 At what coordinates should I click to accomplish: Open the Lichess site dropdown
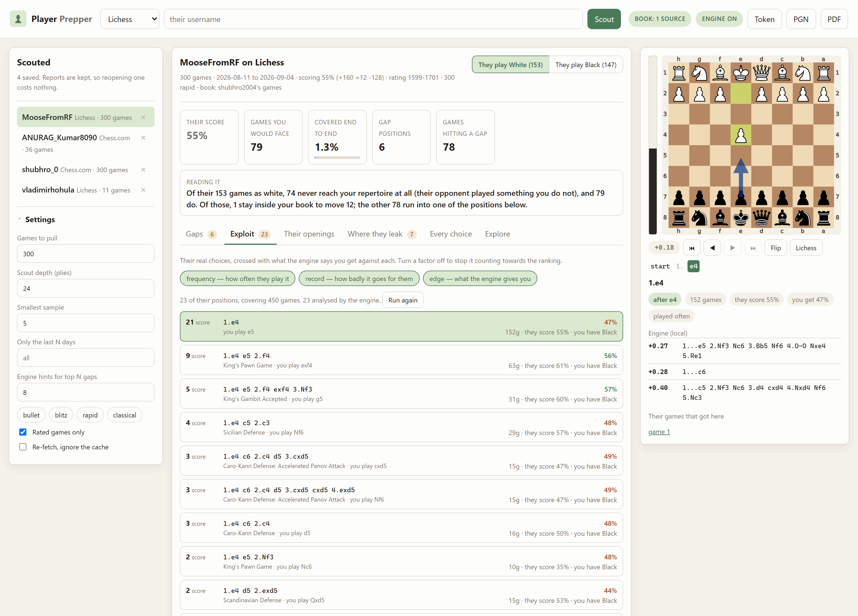[130, 19]
